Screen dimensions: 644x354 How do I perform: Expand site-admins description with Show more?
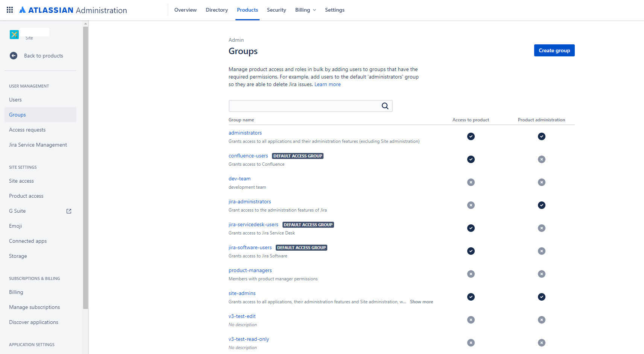tap(421, 302)
